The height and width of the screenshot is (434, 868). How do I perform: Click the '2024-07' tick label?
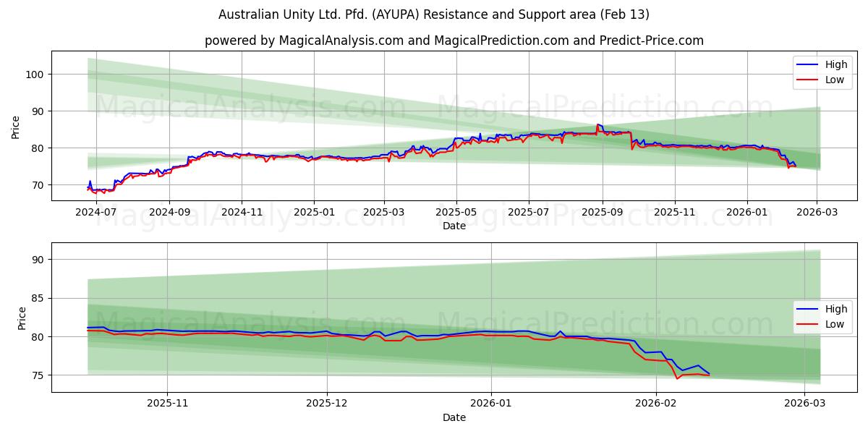96,212
